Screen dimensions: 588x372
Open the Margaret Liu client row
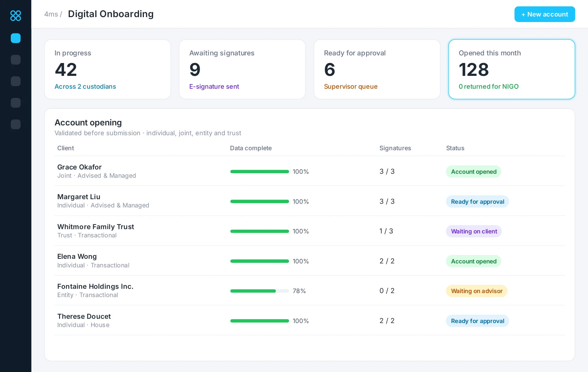pyautogui.click(x=310, y=201)
